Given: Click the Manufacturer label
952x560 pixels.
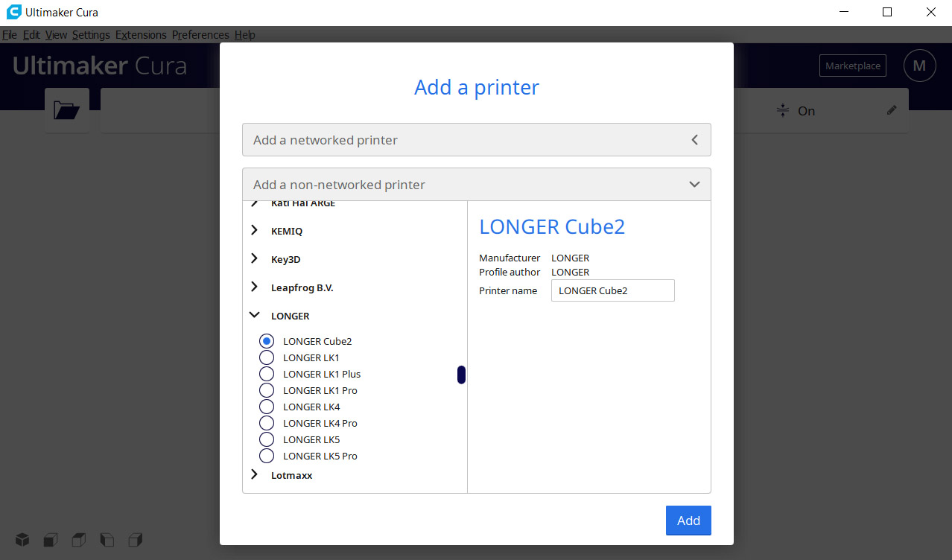Looking at the screenshot, I should 510,258.
